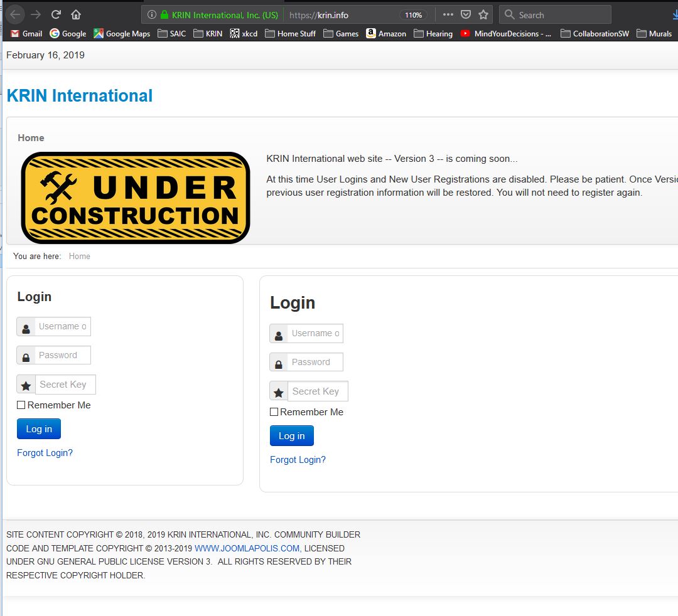Bookmark this page with the star icon
The height and width of the screenshot is (616, 678).
[x=483, y=14]
